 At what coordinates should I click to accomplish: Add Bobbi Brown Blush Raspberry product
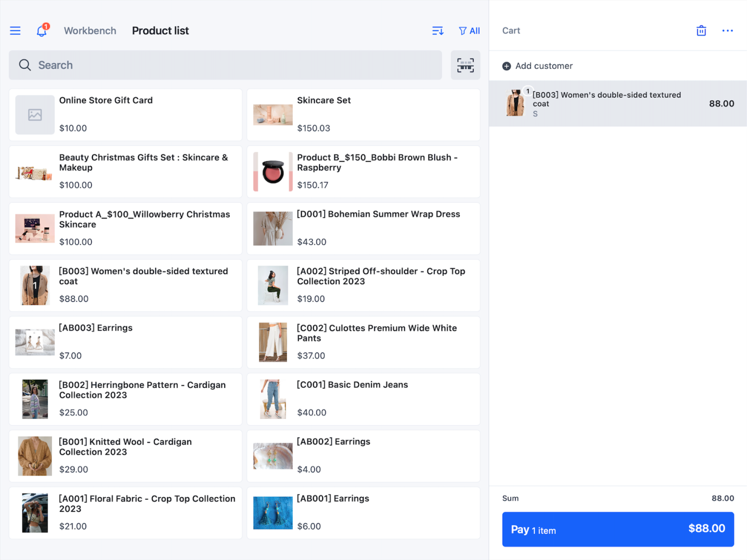click(363, 172)
